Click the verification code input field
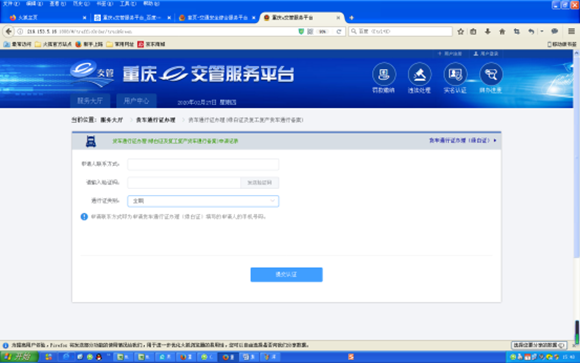The height and width of the screenshot is (363, 580). point(184,182)
